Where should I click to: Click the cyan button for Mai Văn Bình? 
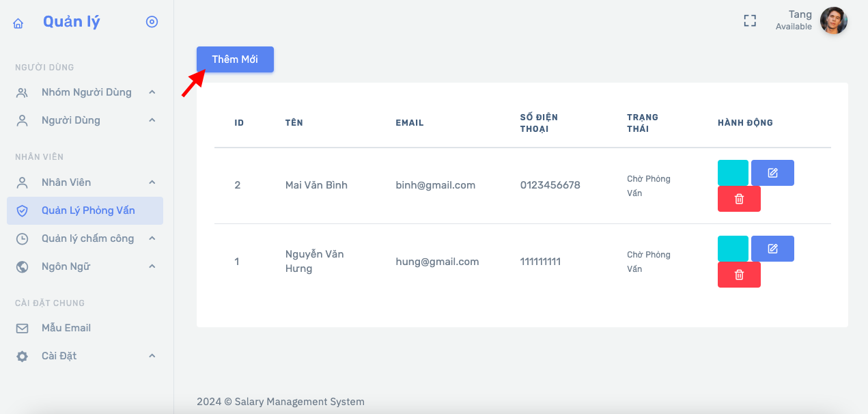(733, 173)
